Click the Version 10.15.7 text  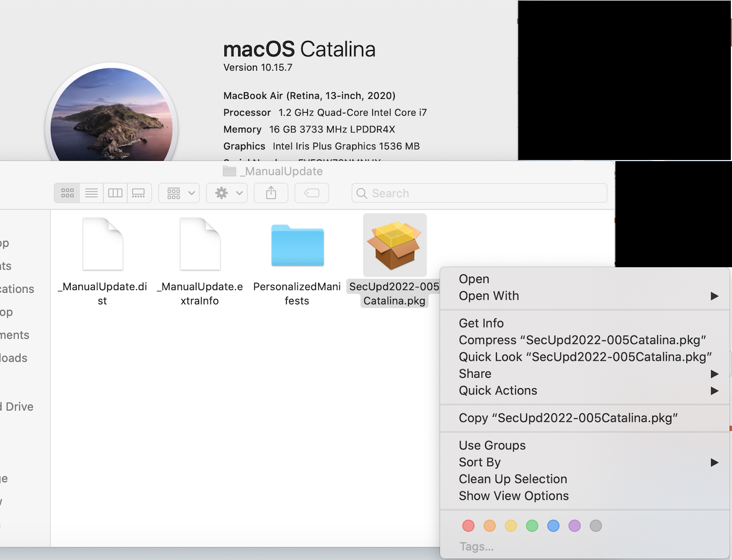coord(258,67)
